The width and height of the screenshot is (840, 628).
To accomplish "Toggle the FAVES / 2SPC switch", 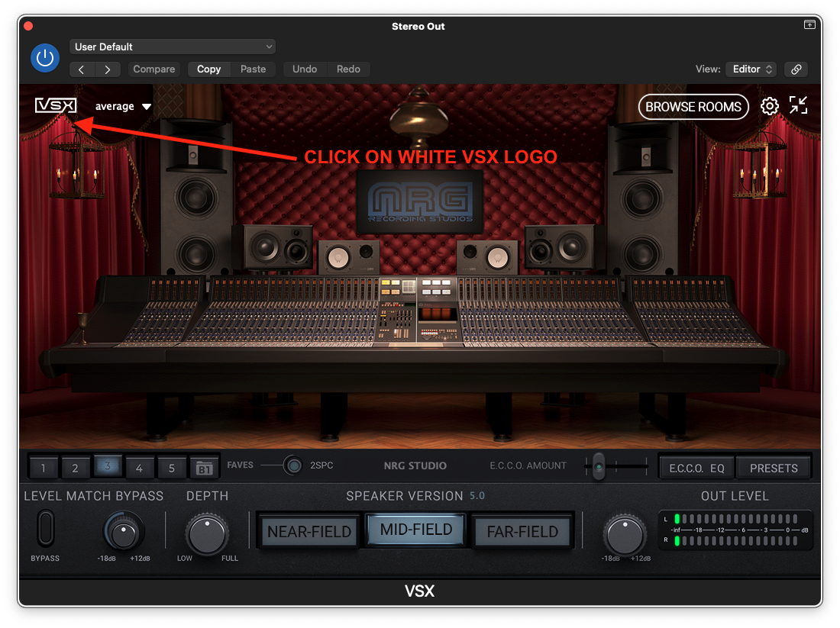I will pos(292,465).
